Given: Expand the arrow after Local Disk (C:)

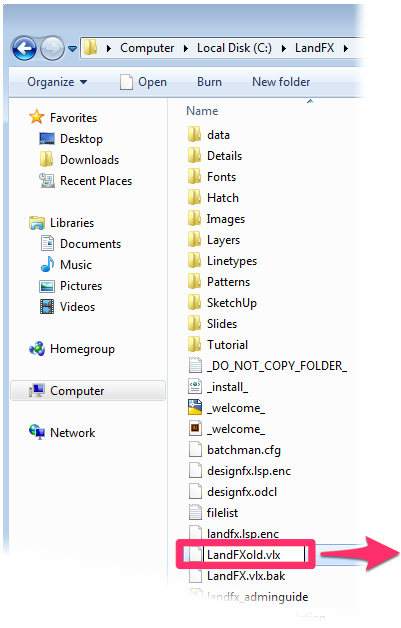Looking at the screenshot, I should point(284,48).
